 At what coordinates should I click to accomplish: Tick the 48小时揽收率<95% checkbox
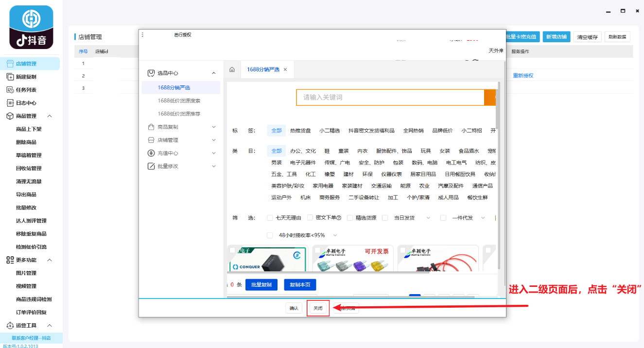click(x=270, y=235)
